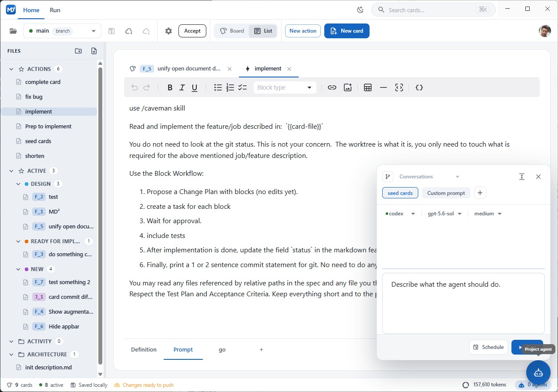This screenshot has height=392, width=558.
Task: Collapse the ACTIONS section
Action: click(x=11, y=69)
